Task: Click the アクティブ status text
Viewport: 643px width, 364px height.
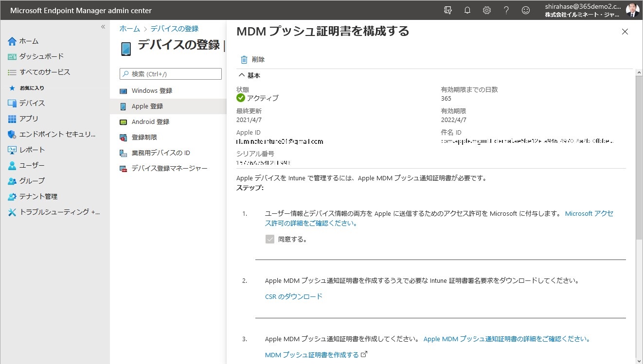Action: pos(263,98)
